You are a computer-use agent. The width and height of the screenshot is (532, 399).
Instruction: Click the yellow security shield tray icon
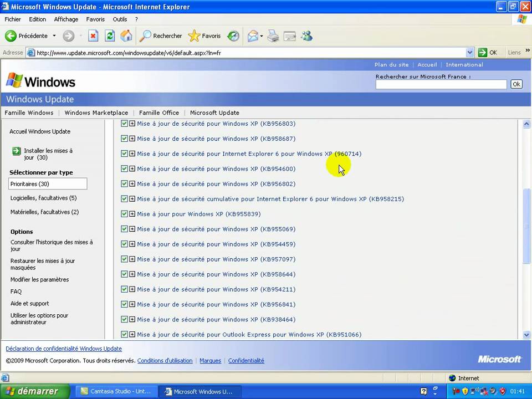click(x=465, y=391)
